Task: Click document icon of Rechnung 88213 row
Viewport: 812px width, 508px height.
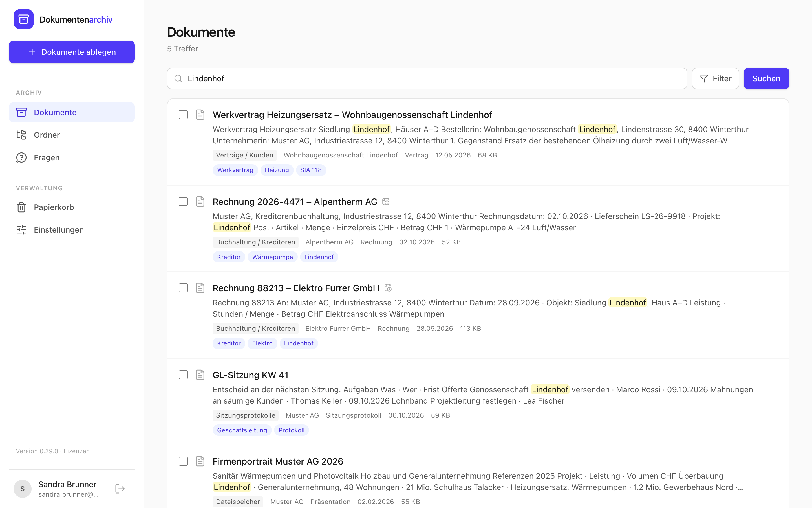Action: [200, 288]
